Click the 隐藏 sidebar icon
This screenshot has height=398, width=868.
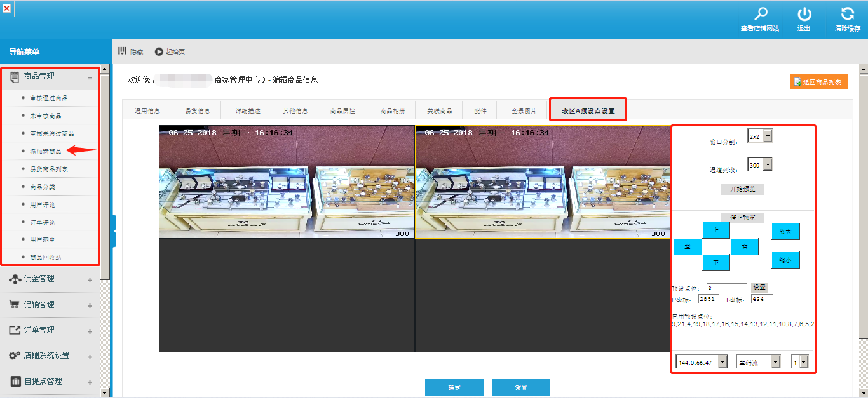coord(123,51)
